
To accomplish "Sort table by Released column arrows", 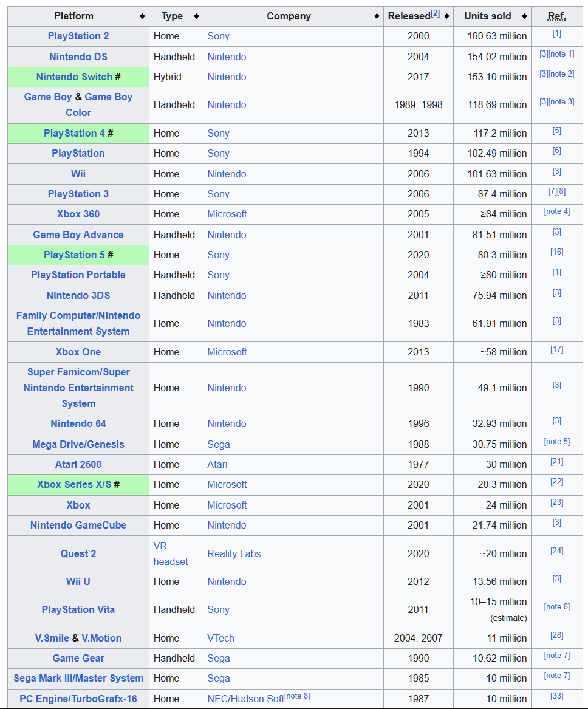I will (x=446, y=16).
